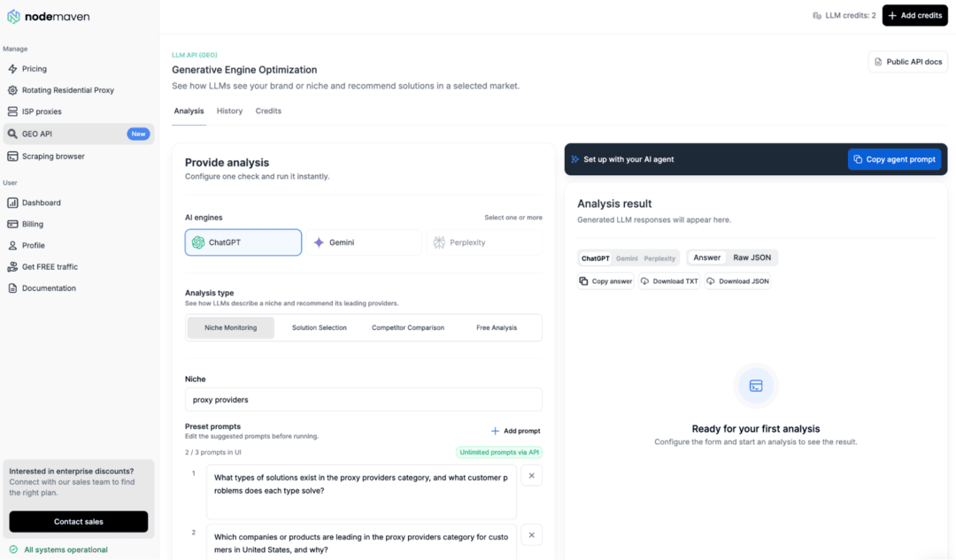Open Pricing in the sidebar

point(79,69)
